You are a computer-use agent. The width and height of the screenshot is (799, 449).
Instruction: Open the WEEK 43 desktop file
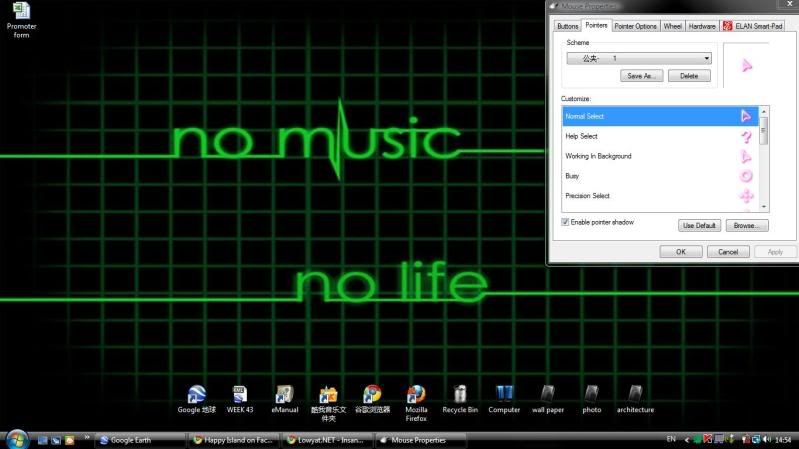[x=240, y=394]
